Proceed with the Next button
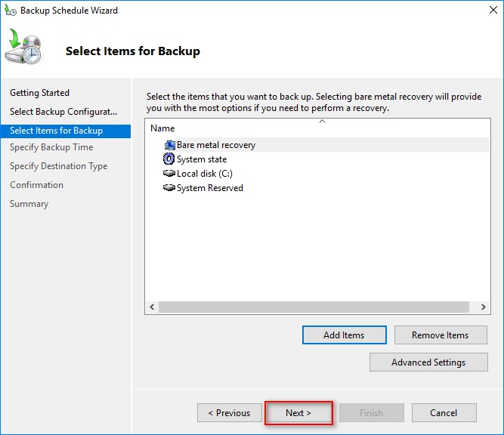504x435 pixels. tap(298, 413)
